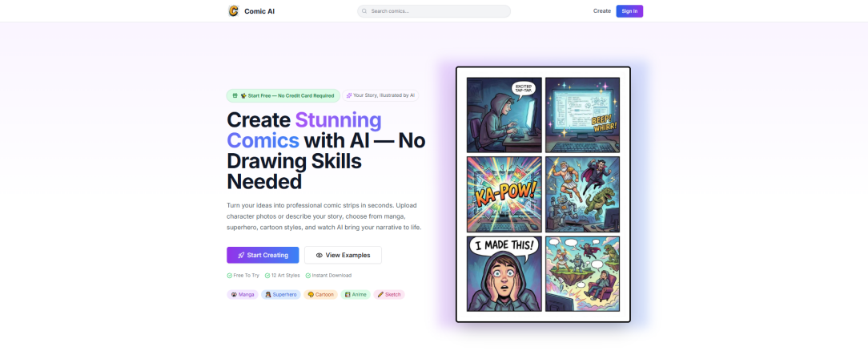The image size is (868, 351).
Task: Click the hero icon in Superhero tag
Action: pyautogui.click(x=268, y=295)
